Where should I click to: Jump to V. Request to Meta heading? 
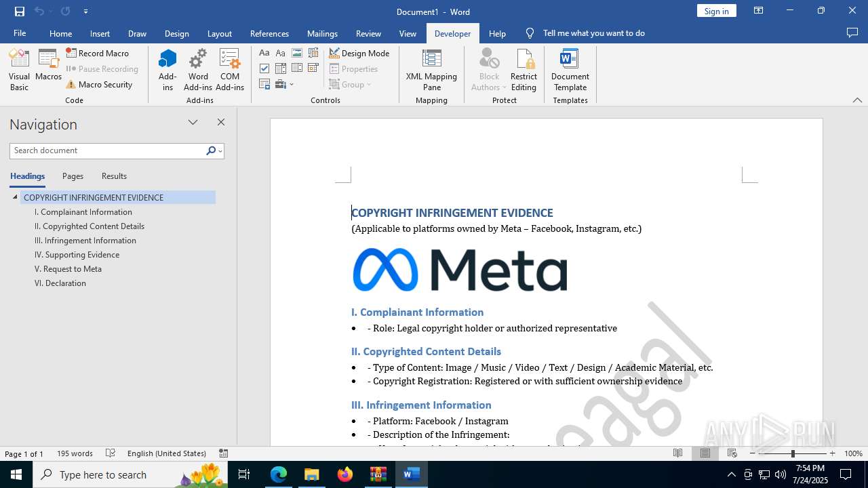click(68, 269)
